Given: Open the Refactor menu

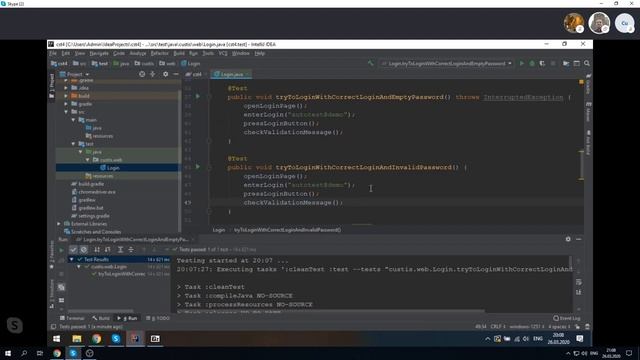Looking at the screenshot, I should (x=160, y=53).
